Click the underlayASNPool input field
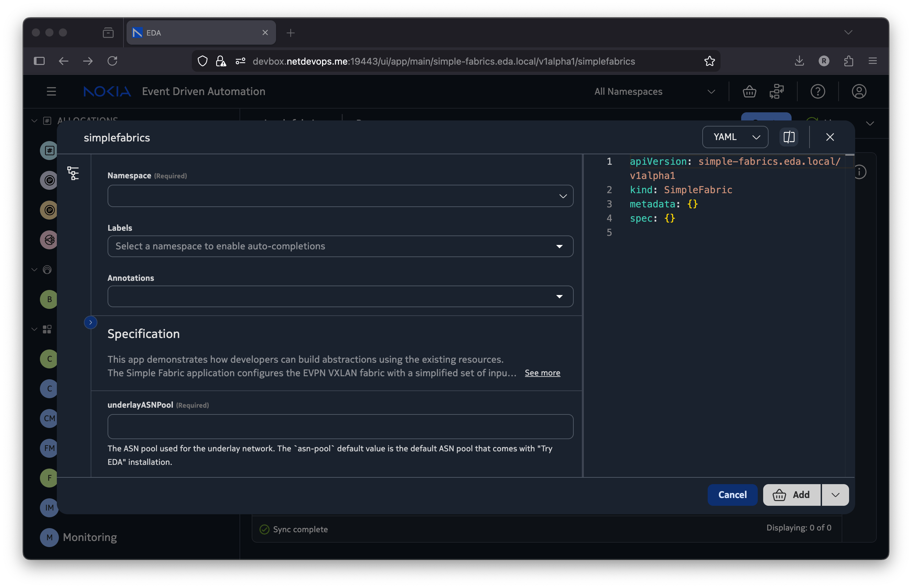 point(340,427)
